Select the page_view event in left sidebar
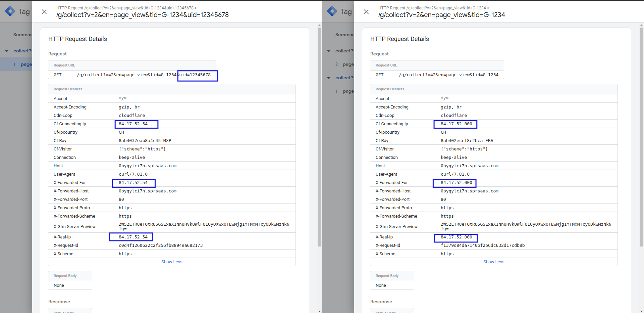644x313 pixels. click(27, 64)
